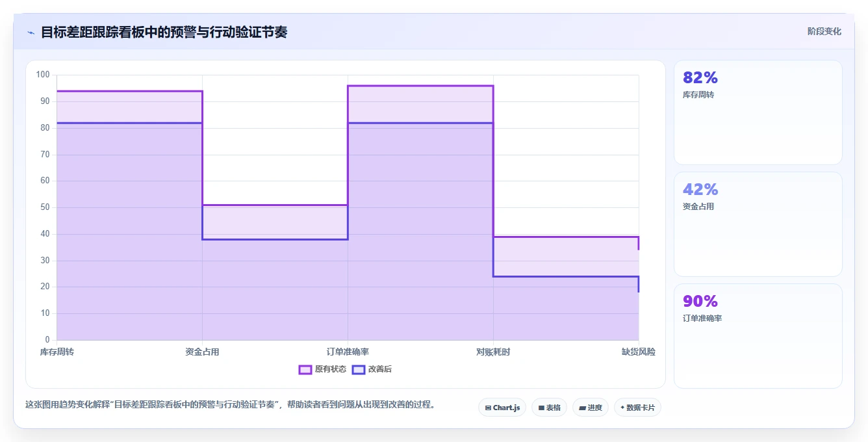Toggle the 改善后 legend entry
Viewport: 868px width, 442px height.
[x=372, y=369]
